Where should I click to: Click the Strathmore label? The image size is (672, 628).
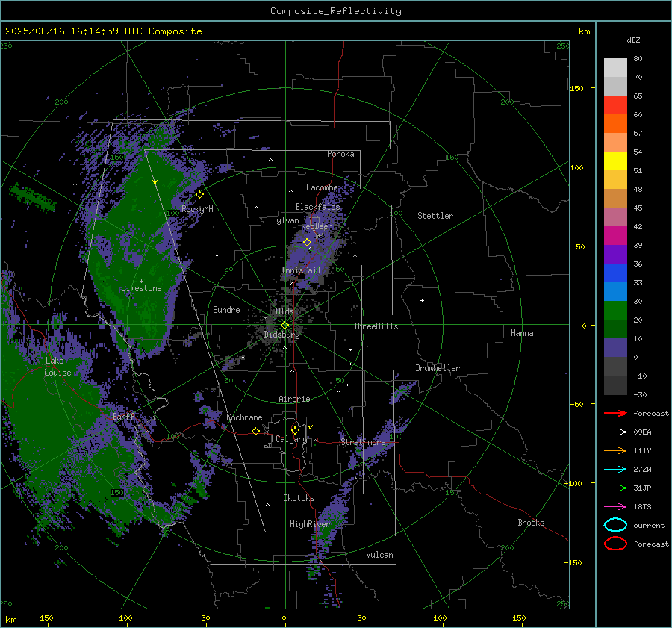point(363,442)
